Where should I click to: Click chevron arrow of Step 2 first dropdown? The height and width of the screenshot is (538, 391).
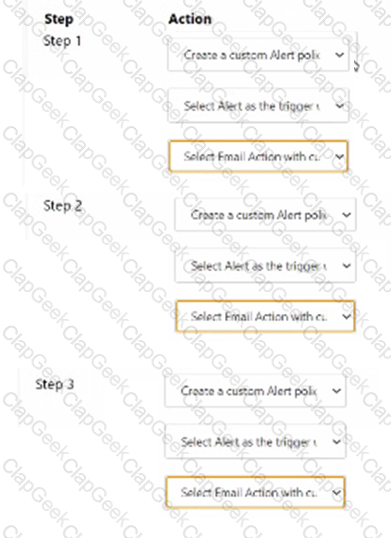click(346, 215)
